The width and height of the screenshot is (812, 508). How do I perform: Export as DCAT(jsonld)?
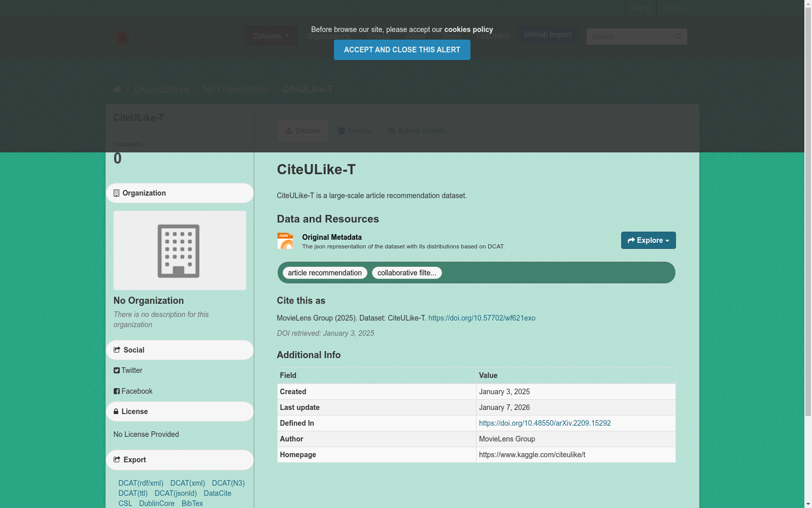point(176,493)
